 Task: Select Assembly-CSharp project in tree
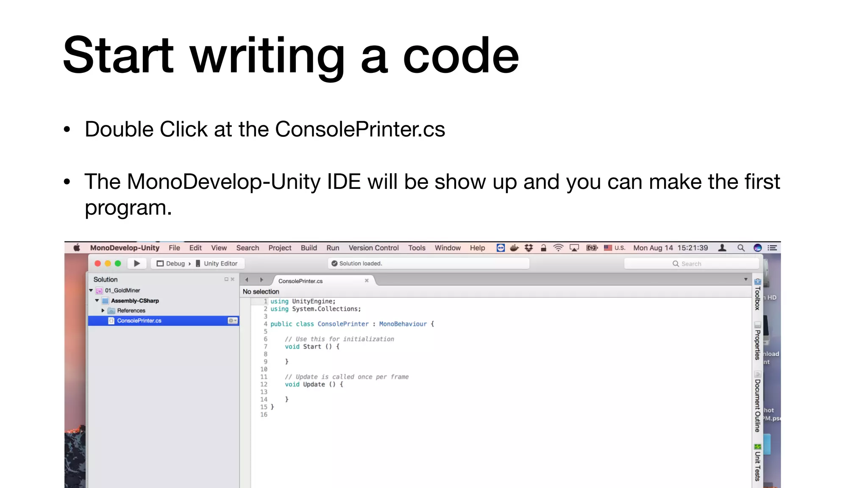pyautogui.click(x=135, y=301)
